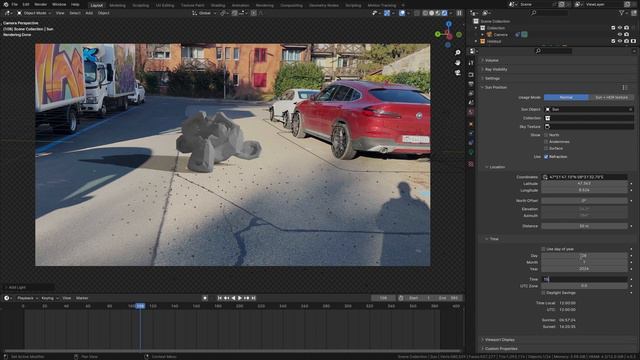Toggle the camera view icon
Image resolution: width=640 pixels, height=360 pixels.
coord(458,72)
